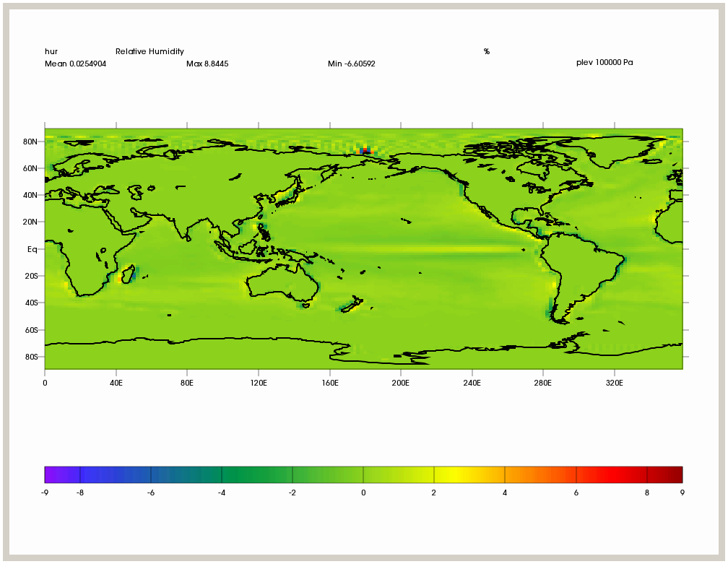Image resolution: width=728 pixels, height=564 pixels.
Task: Click the '80S' latitude axis label
Action: 30,357
